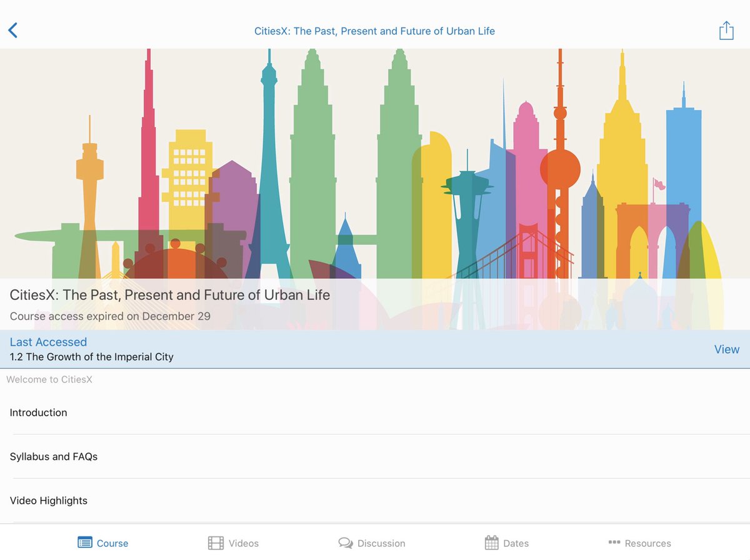This screenshot has width=750, height=560.
Task: Switch to the Discussion tab label
Action: pyautogui.click(x=381, y=543)
